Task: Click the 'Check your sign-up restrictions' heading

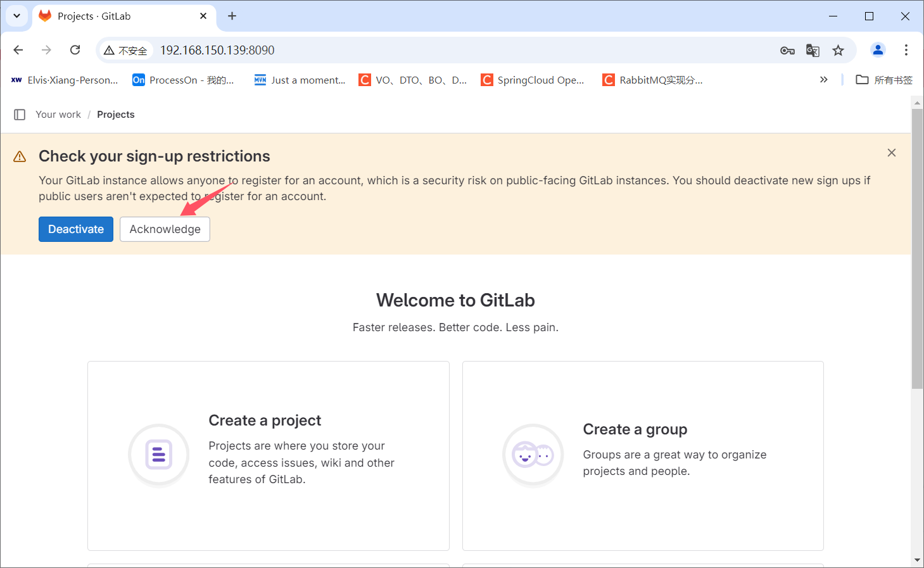Action: (155, 156)
